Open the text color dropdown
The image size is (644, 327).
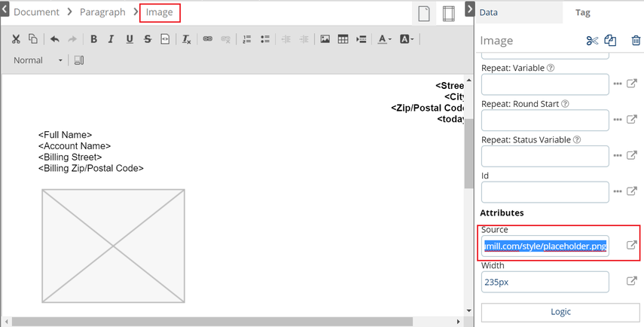pyautogui.click(x=384, y=39)
